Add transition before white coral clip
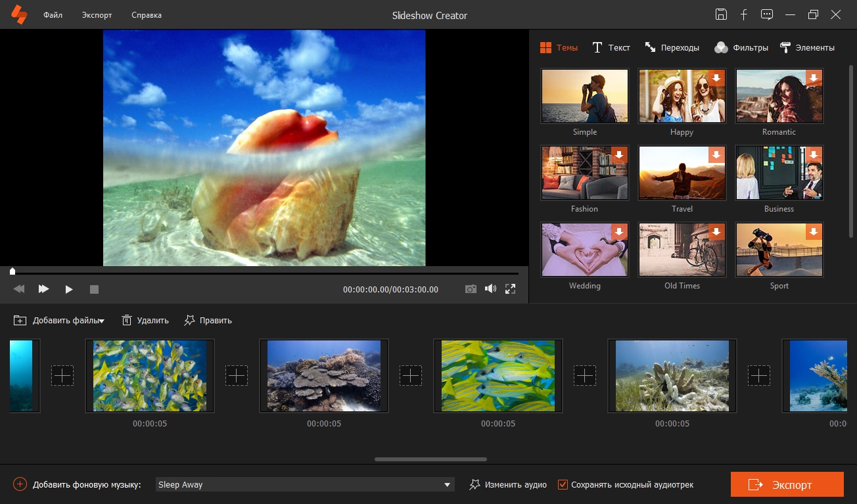Image resolution: width=857 pixels, height=504 pixels. [x=585, y=376]
